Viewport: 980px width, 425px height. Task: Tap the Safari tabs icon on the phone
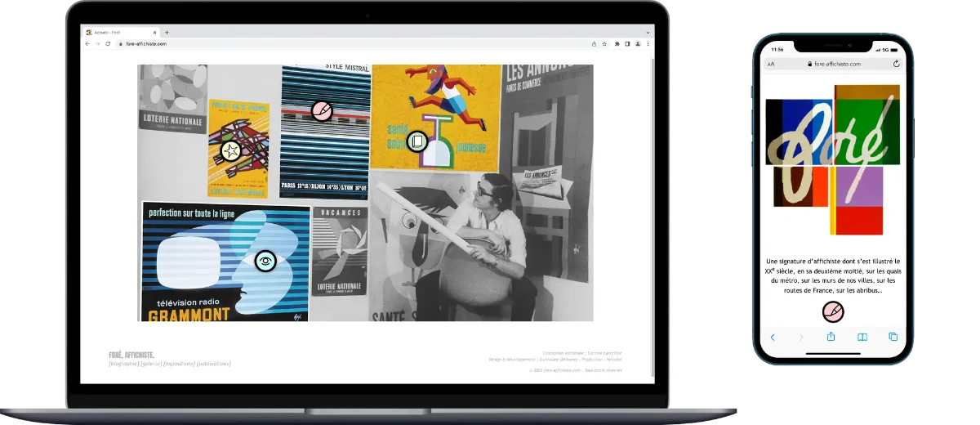coord(893,337)
